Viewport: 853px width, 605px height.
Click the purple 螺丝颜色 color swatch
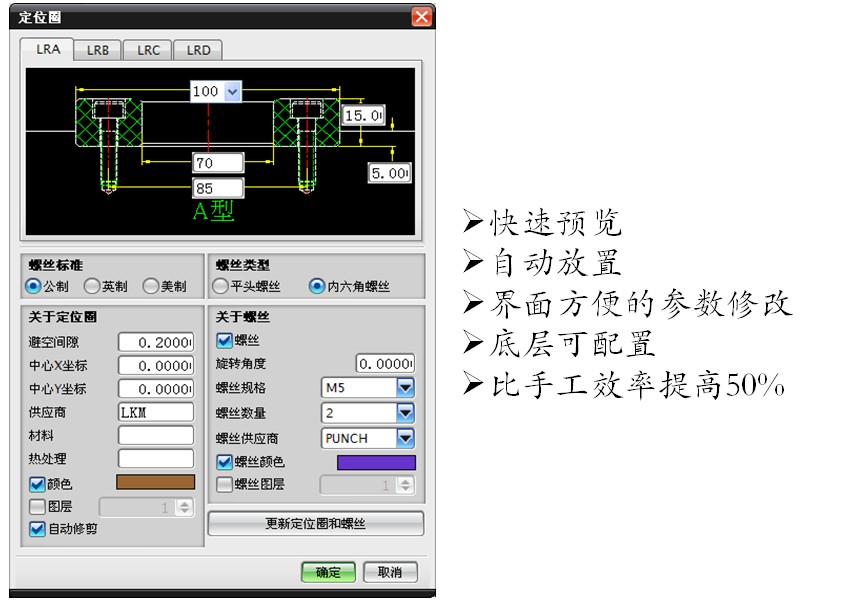click(376, 462)
